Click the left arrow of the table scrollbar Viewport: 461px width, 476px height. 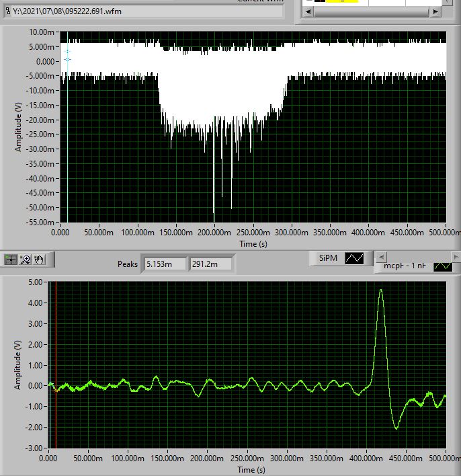tap(308, 11)
